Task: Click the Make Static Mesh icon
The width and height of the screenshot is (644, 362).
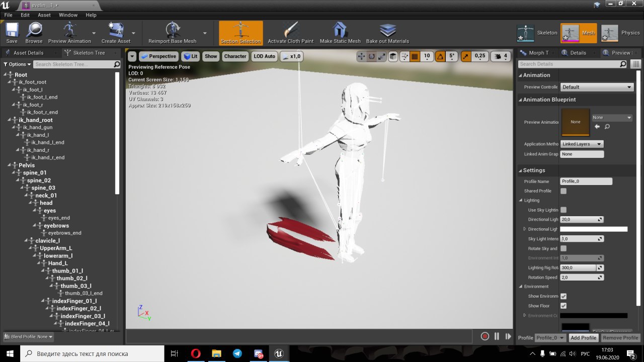Action: coord(340,33)
